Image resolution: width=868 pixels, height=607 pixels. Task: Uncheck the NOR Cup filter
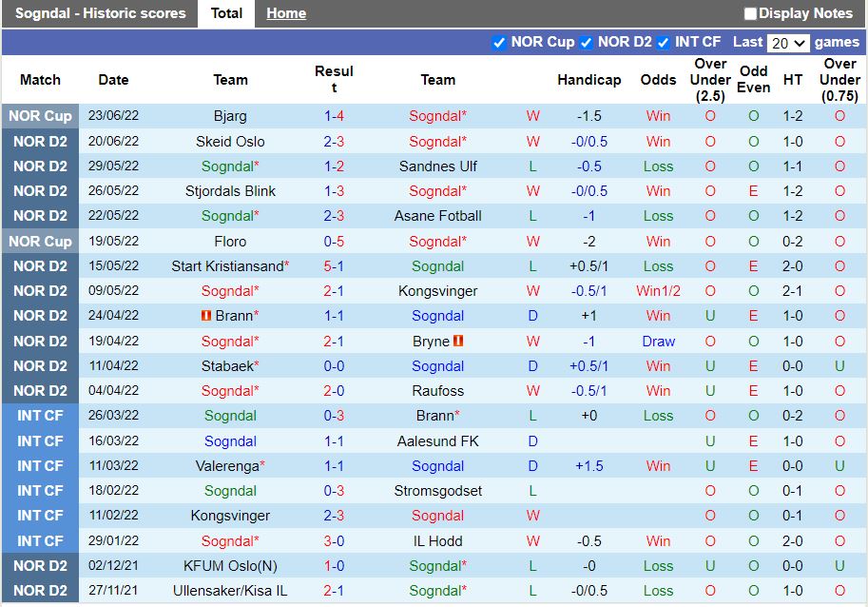coord(499,42)
